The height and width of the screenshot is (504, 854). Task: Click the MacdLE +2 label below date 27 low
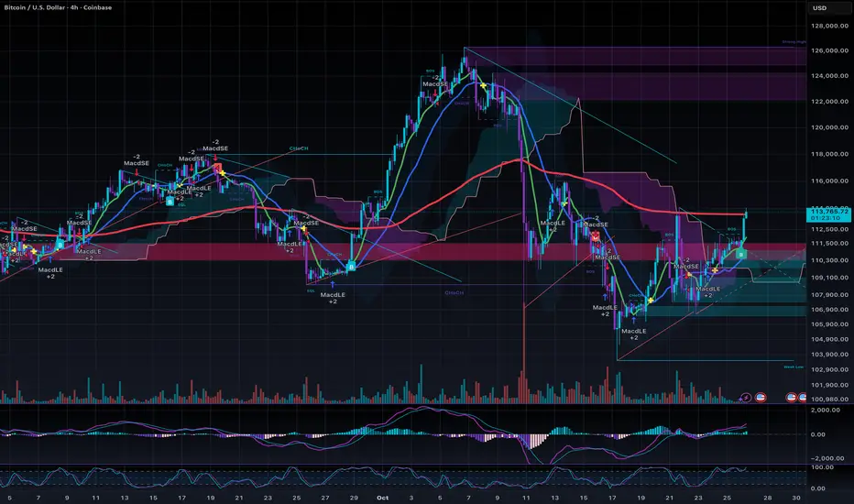(333, 298)
